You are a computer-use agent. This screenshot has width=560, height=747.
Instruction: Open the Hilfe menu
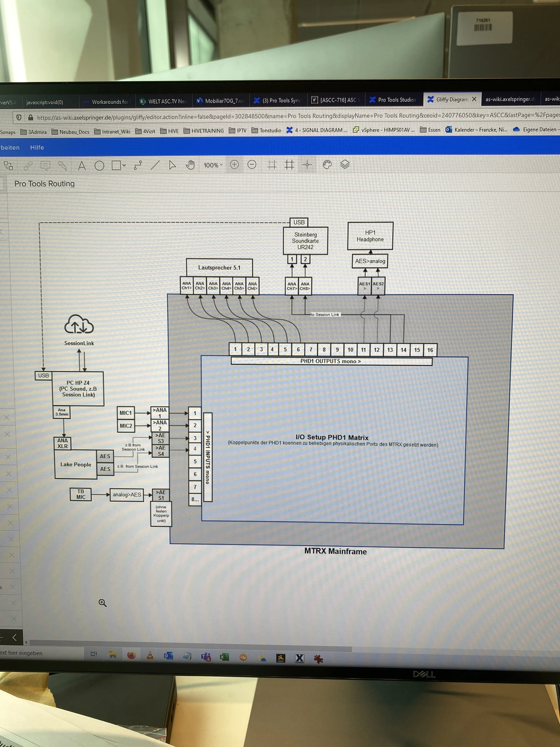[37, 147]
